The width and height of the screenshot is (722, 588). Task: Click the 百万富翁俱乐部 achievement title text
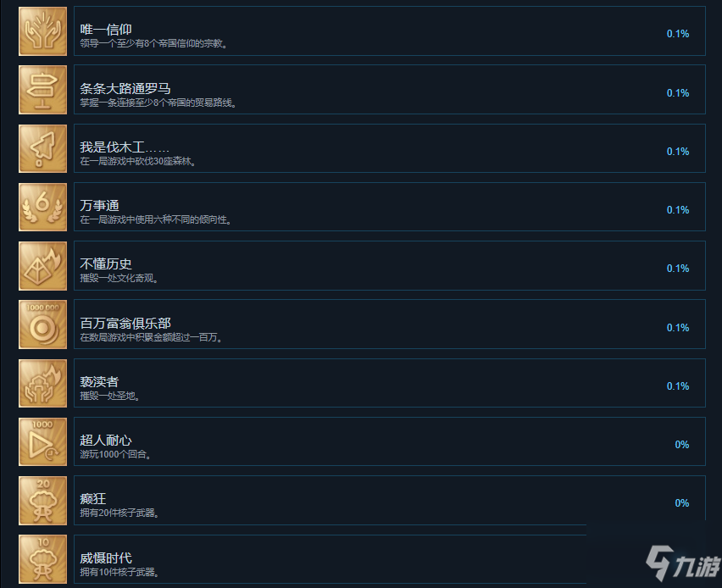[x=125, y=324]
